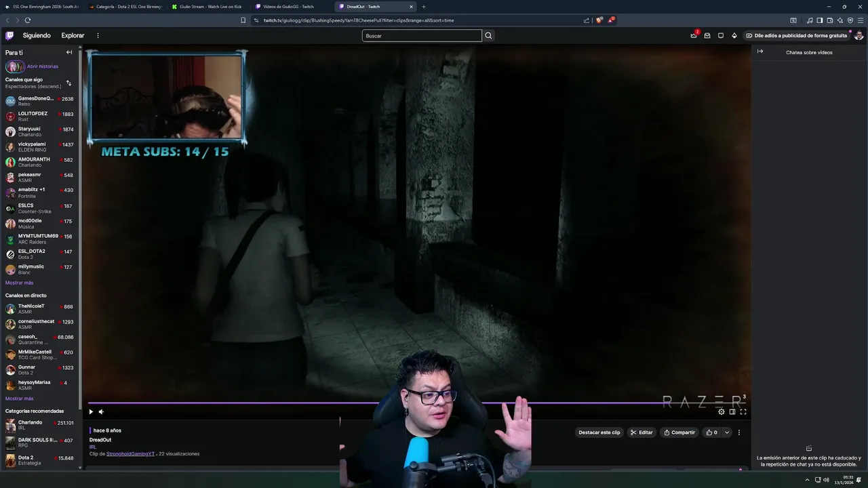The image size is (868, 488).
Task: Open the Get Bits diamond icon
Action: pyautogui.click(x=734, y=35)
